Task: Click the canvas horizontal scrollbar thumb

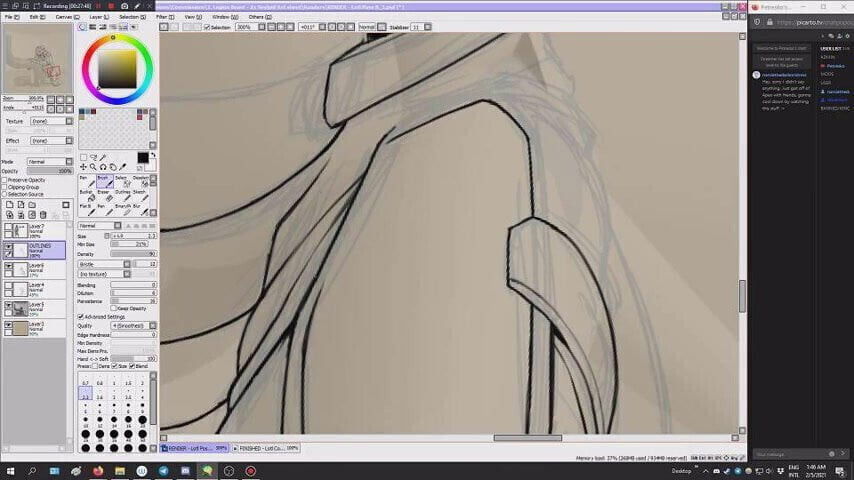Action: [527, 438]
